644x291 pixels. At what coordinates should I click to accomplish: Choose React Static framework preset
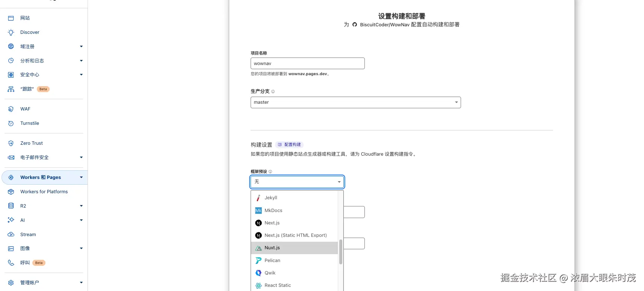pyautogui.click(x=295, y=285)
